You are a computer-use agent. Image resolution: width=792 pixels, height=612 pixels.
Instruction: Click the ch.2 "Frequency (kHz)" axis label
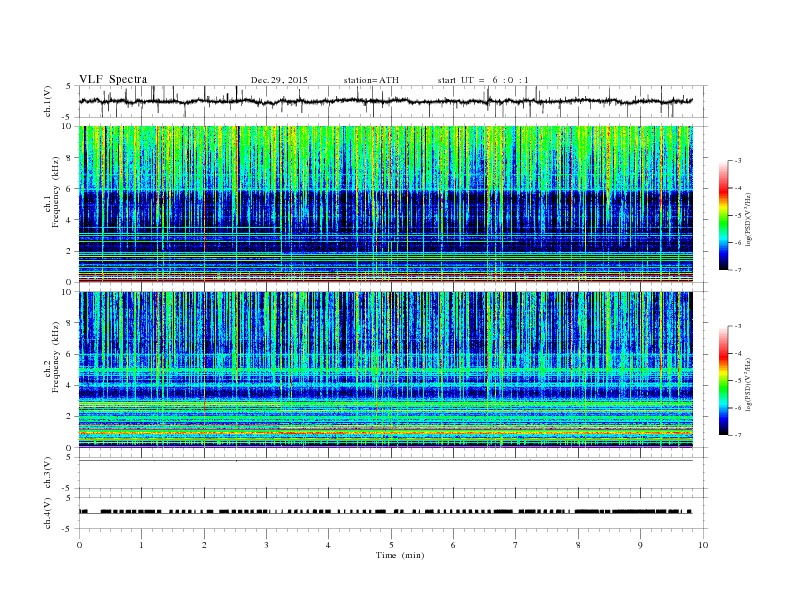[56, 357]
